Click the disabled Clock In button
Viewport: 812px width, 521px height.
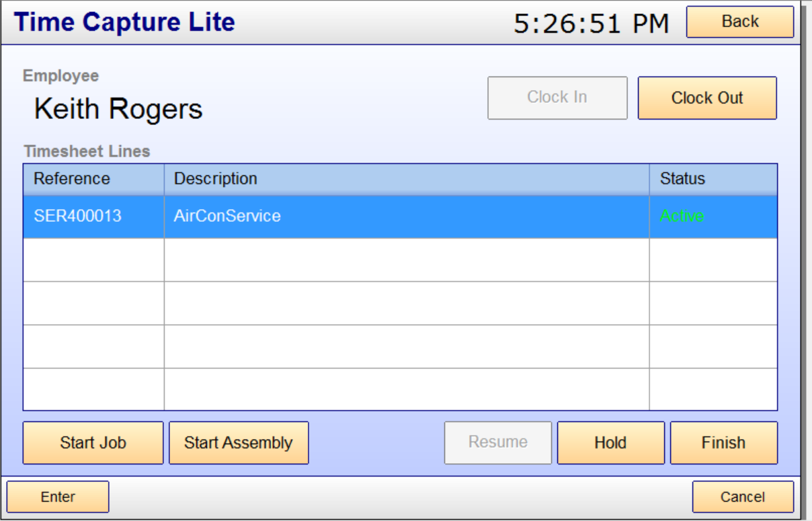click(x=557, y=98)
